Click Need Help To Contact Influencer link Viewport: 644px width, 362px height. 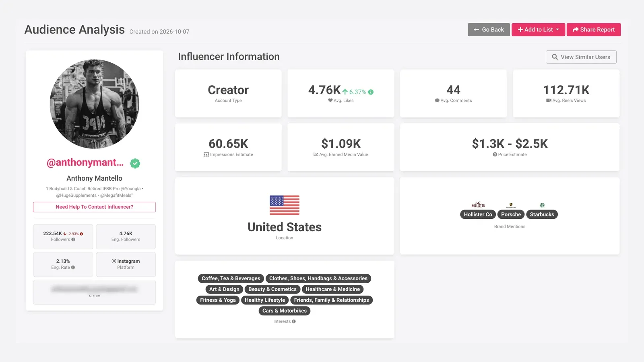(94, 207)
